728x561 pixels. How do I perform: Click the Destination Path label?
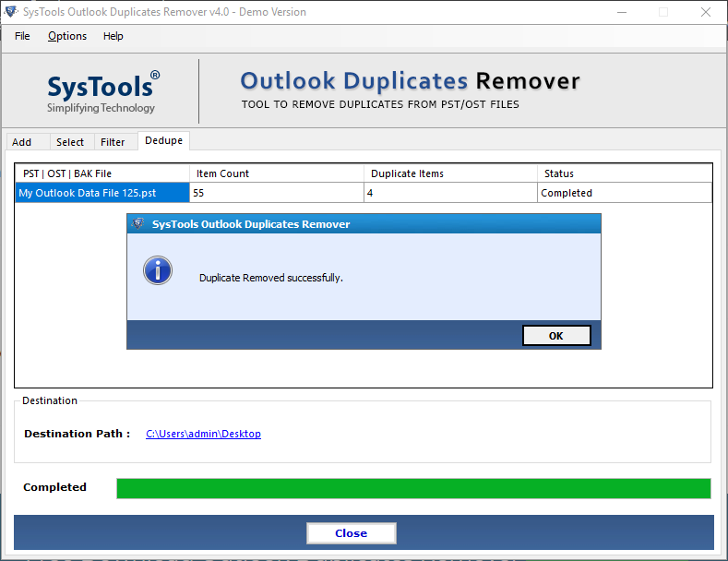coord(78,434)
